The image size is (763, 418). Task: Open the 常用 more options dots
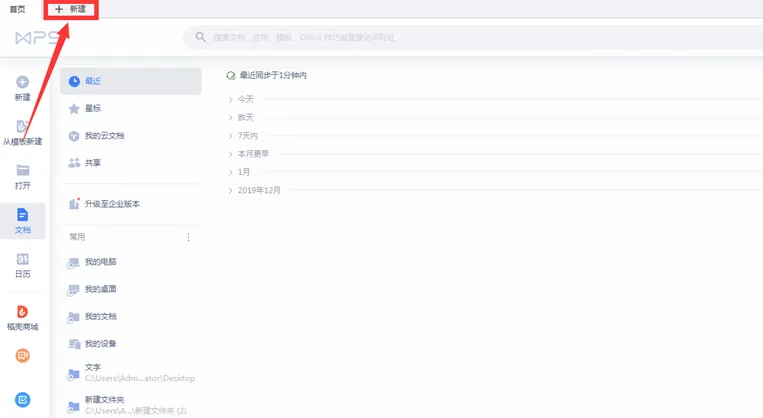click(188, 237)
